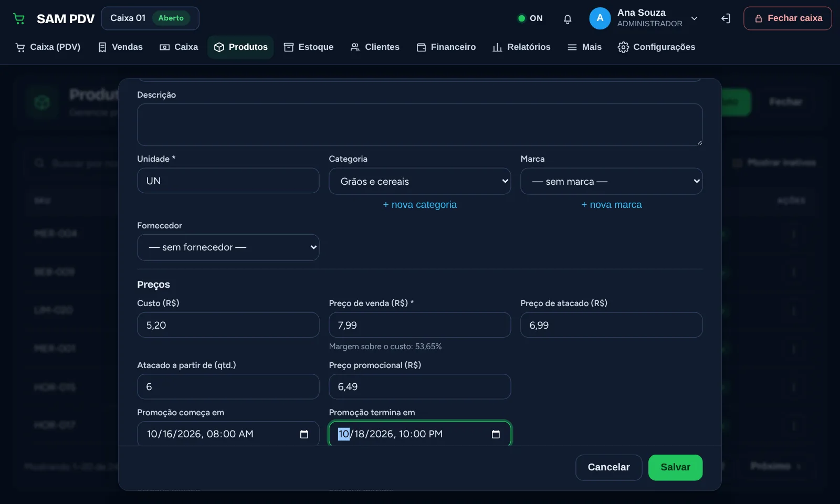Click the ON connection status indicator
The height and width of the screenshot is (504, 840).
530,18
